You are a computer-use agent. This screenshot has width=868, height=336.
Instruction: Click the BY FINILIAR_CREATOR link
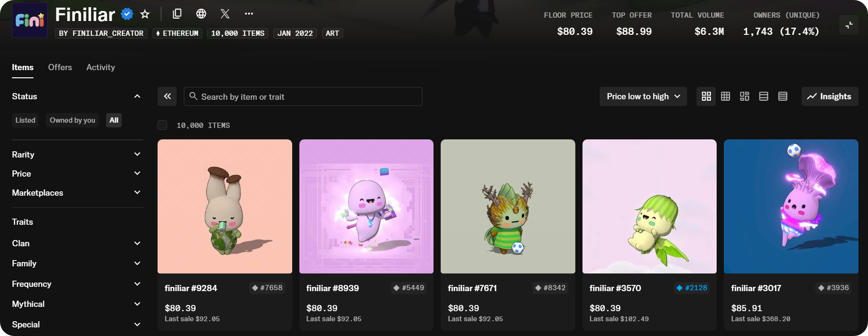coord(101,33)
